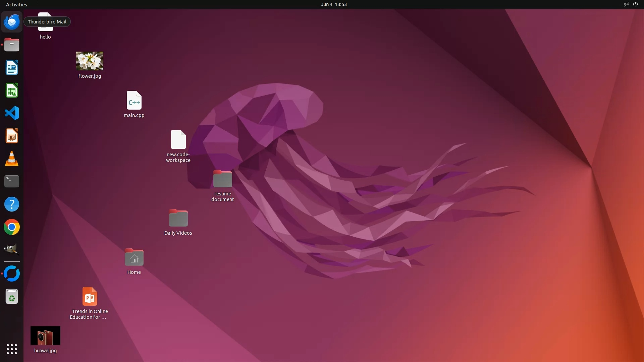The height and width of the screenshot is (362, 644).
Task: Open Thunderbird Mail from the dock
Action: [x=12, y=22]
